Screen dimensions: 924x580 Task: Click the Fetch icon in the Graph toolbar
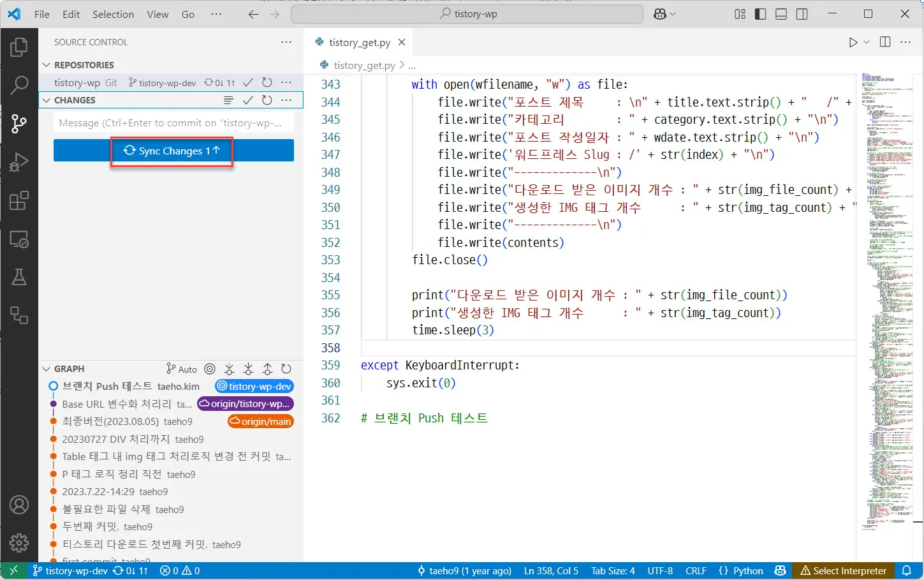click(229, 369)
